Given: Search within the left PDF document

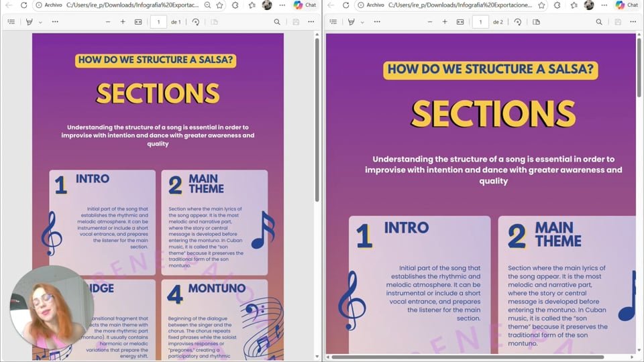Looking at the screenshot, I should pyautogui.click(x=277, y=21).
